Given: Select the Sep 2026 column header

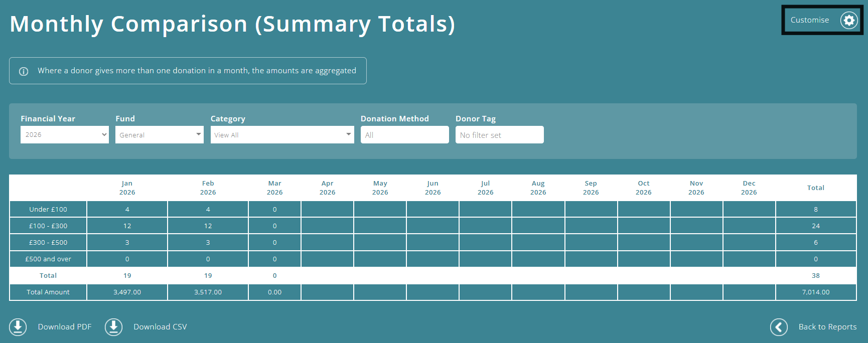Looking at the screenshot, I should pos(591,188).
